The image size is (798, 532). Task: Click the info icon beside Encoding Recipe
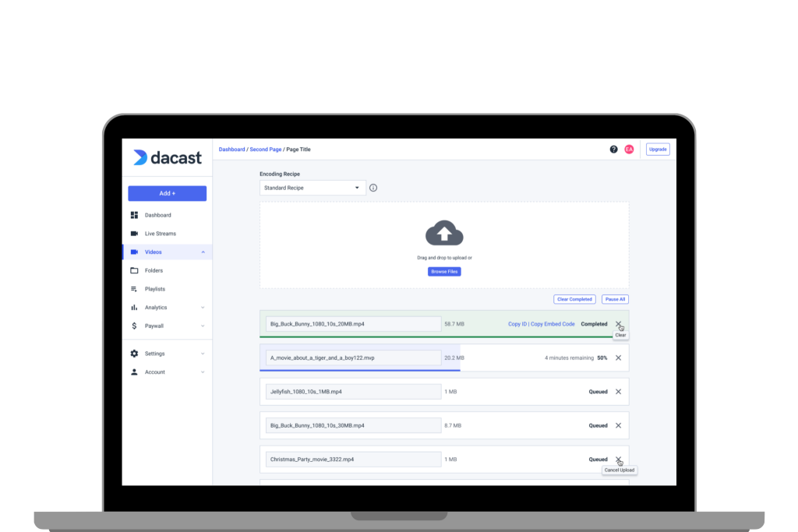click(x=373, y=188)
